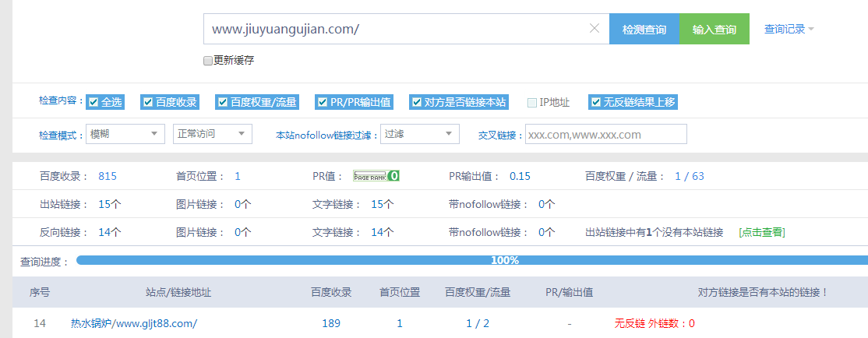Clear the URL field with the X icon

[594, 29]
